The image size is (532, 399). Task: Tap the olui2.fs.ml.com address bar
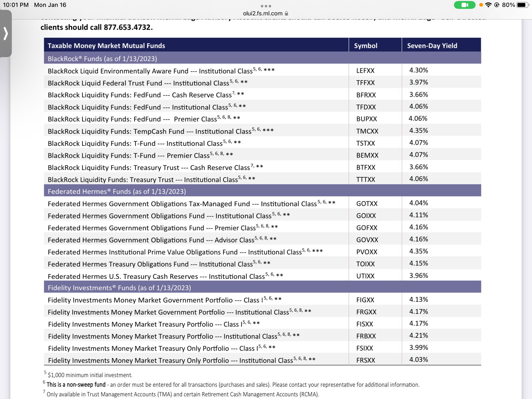pyautogui.click(x=266, y=13)
